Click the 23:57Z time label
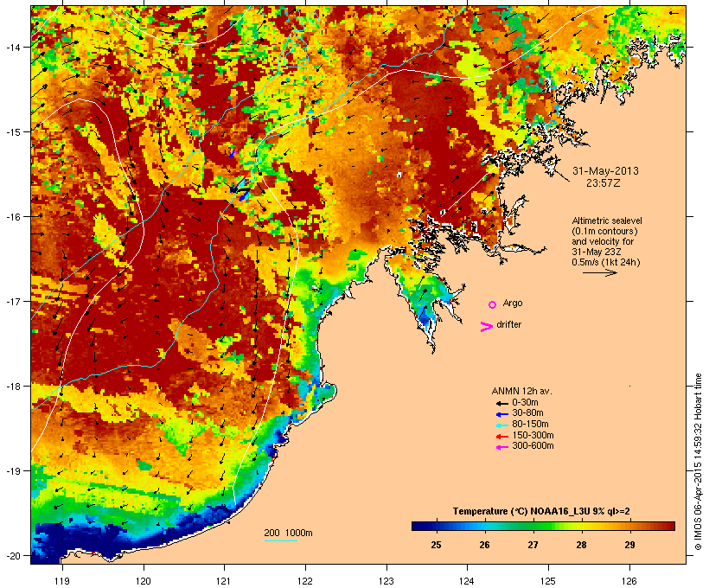 click(604, 183)
